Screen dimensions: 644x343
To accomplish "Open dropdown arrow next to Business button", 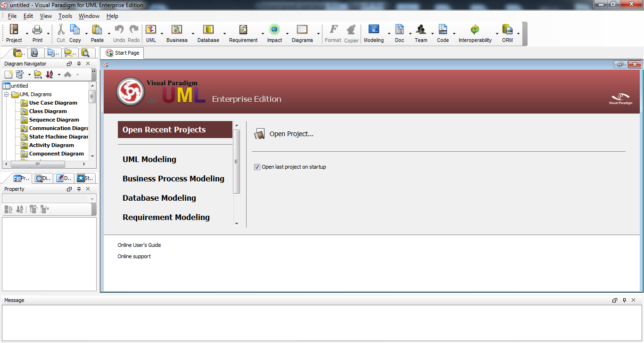I will 192,34.
